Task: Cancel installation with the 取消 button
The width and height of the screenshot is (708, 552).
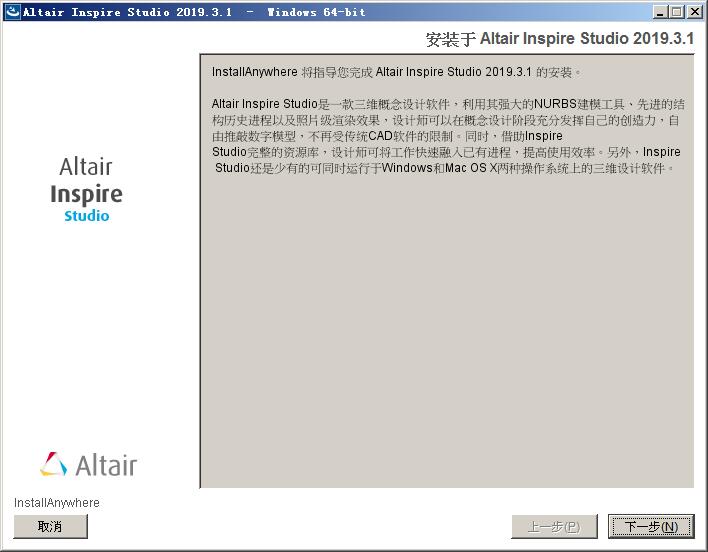Action: click(51, 526)
